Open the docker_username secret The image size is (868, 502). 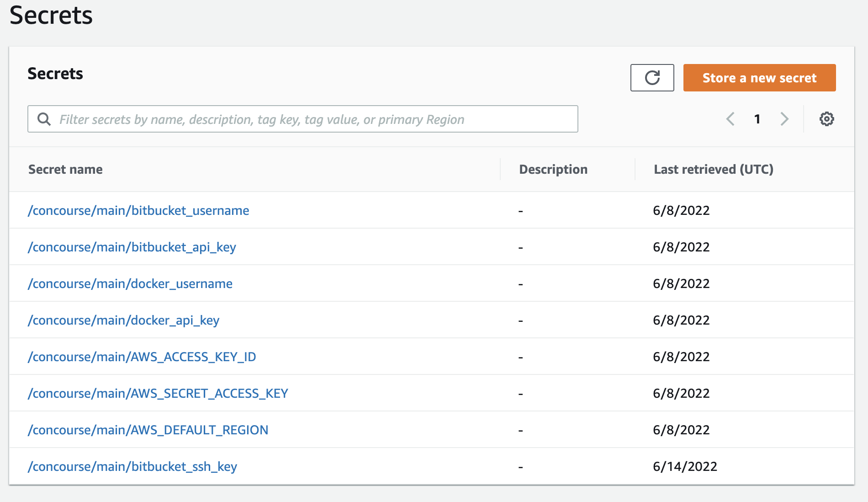pos(130,283)
